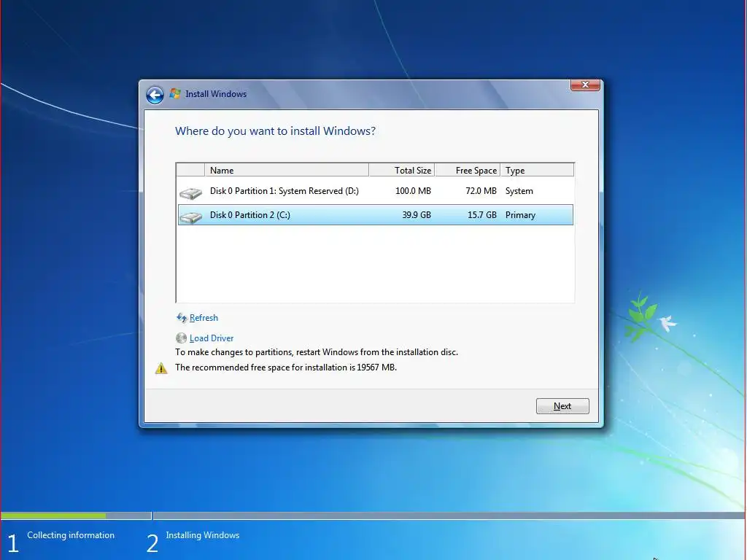Click the Primary type cell
Image resolution: width=747 pixels, height=560 pixels.
point(520,215)
